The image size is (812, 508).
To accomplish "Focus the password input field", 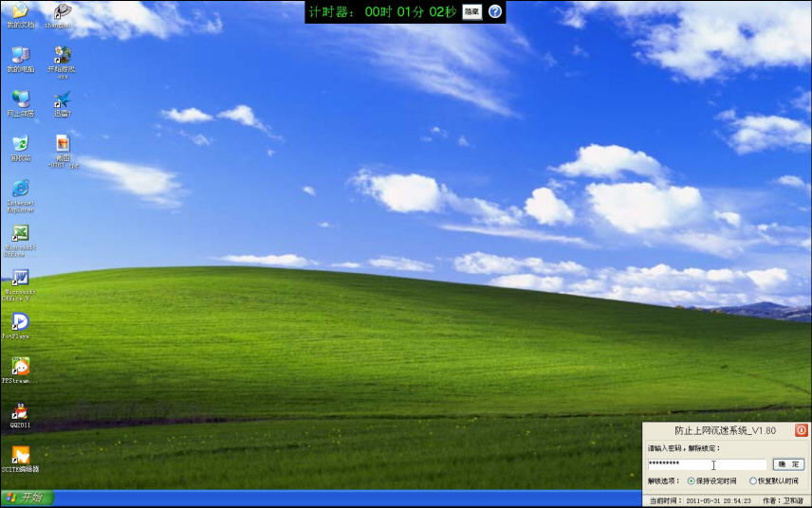I will click(x=707, y=464).
